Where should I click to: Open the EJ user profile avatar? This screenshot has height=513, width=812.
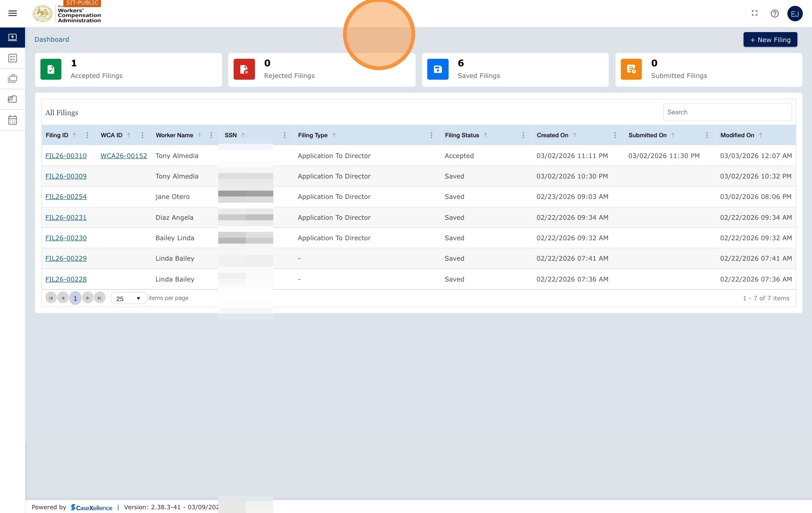795,14
